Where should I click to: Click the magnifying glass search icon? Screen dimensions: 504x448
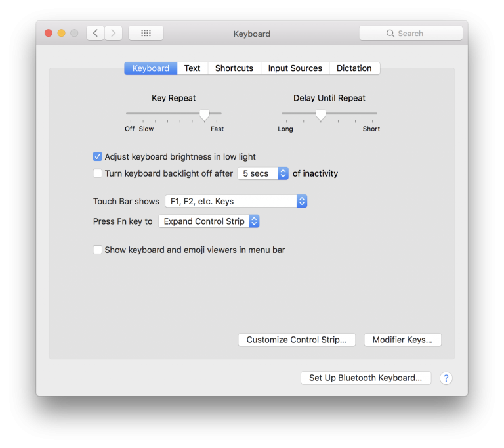pos(390,34)
